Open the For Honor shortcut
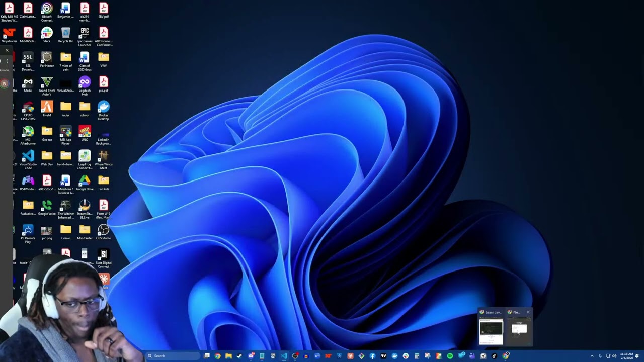 click(47, 60)
